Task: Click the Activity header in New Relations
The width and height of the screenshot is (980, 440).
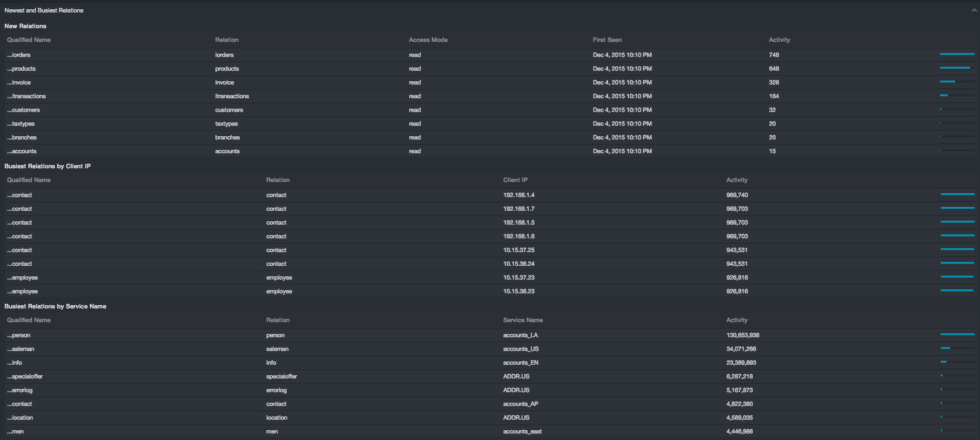Action: (779, 40)
